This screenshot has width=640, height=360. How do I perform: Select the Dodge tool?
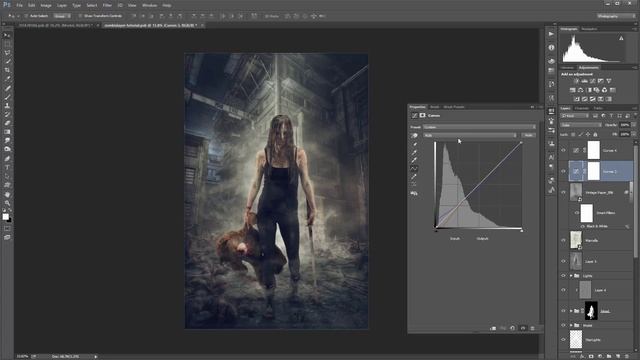pyautogui.click(x=7, y=149)
